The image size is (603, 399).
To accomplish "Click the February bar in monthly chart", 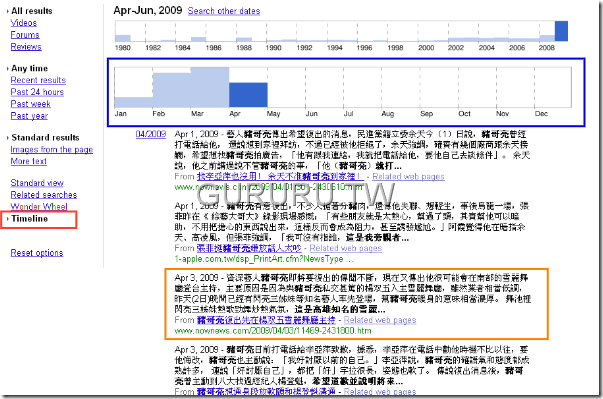I will pos(172,90).
